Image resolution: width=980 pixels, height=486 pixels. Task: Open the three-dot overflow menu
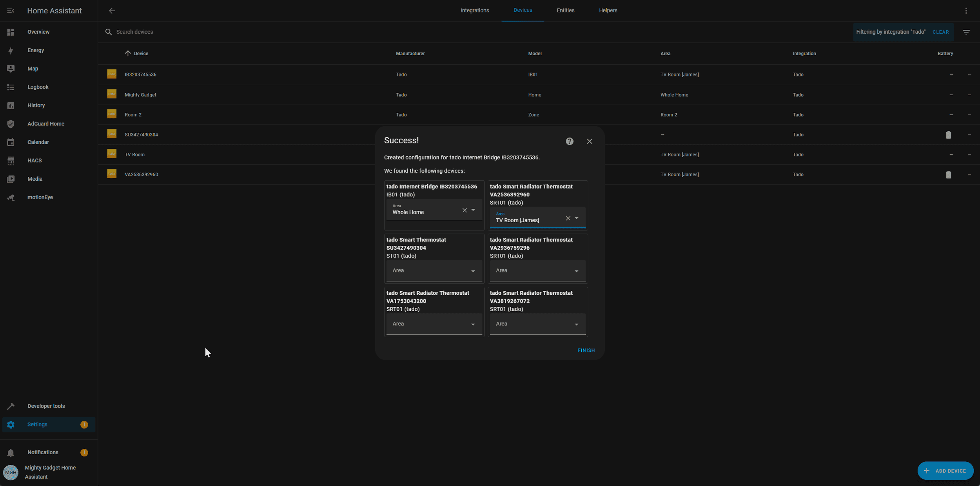pos(966,11)
